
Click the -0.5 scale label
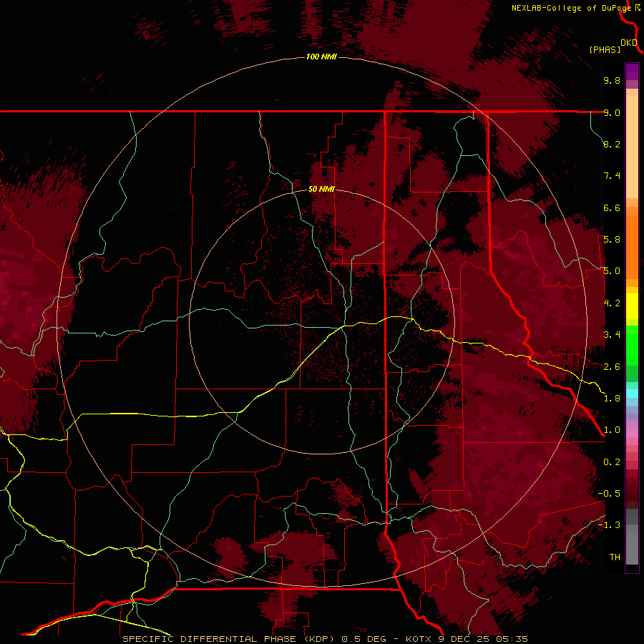(609, 494)
